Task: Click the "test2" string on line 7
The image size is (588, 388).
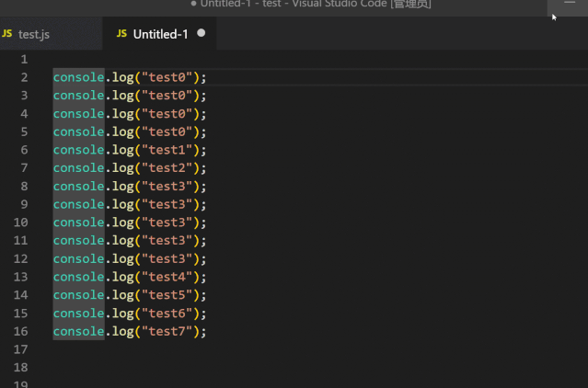Action: coord(167,167)
